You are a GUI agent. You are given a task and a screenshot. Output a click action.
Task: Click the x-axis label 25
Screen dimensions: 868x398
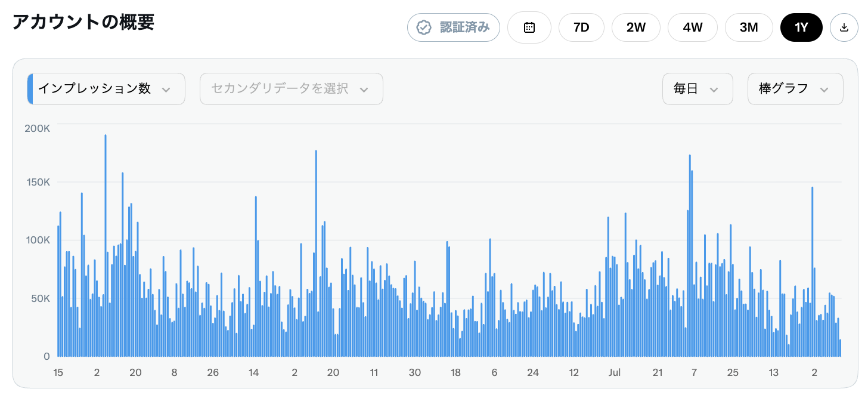point(733,372)
